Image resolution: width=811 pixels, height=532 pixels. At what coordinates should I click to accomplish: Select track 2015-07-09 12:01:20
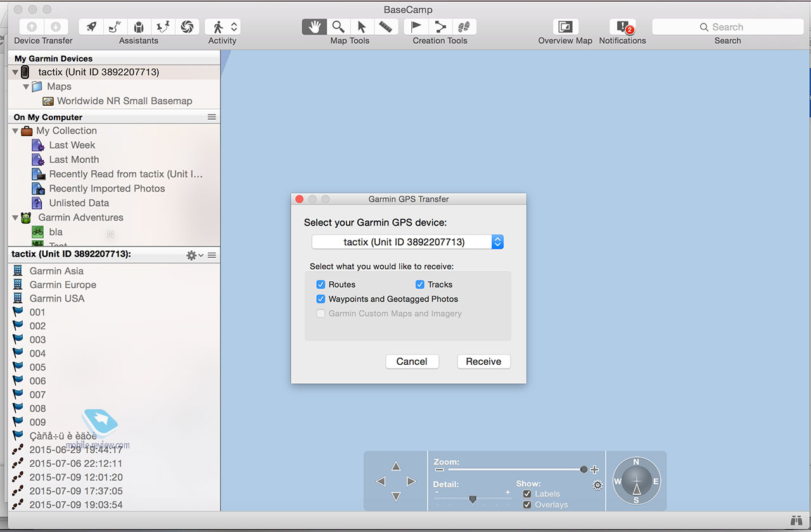click(x=76, y=478)
